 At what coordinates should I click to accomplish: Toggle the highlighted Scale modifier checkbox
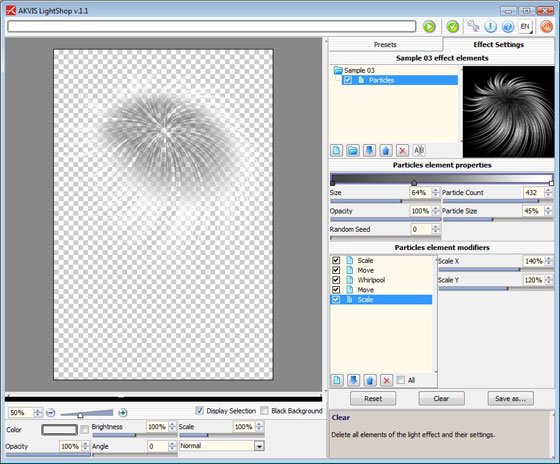click(x=336, y=299)
